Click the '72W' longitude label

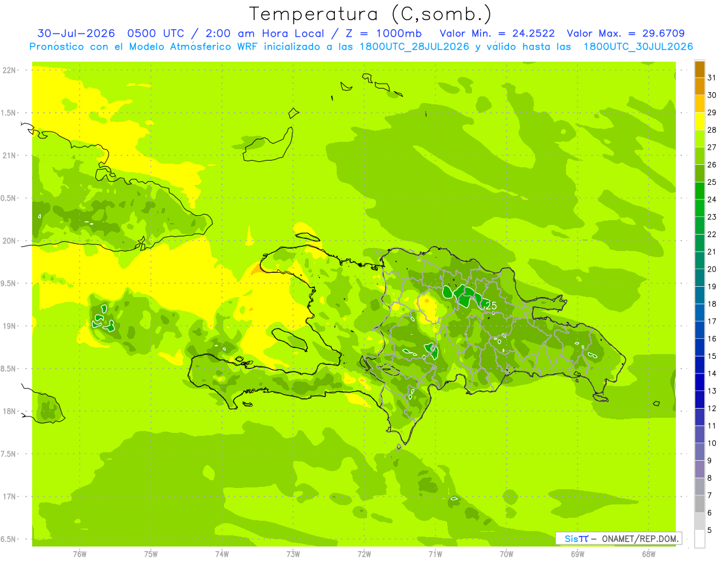[364, 554]
